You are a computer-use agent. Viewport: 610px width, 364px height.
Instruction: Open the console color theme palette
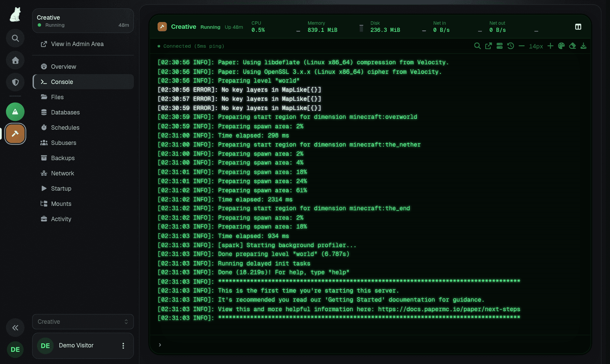click(x=562, y=46)
